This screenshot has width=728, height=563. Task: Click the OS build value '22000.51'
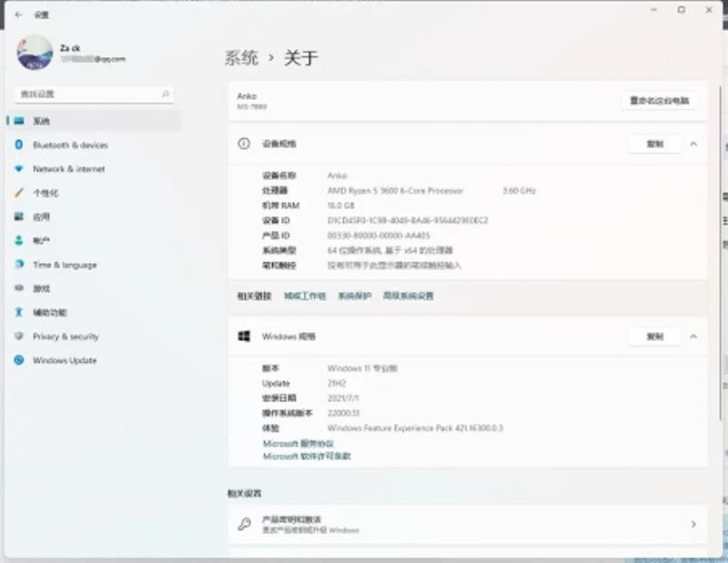pyautogui.click(x=343, y=413)
